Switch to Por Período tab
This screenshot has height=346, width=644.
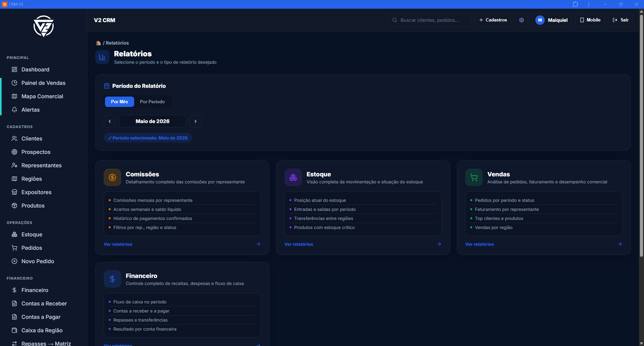pos(152,102)
